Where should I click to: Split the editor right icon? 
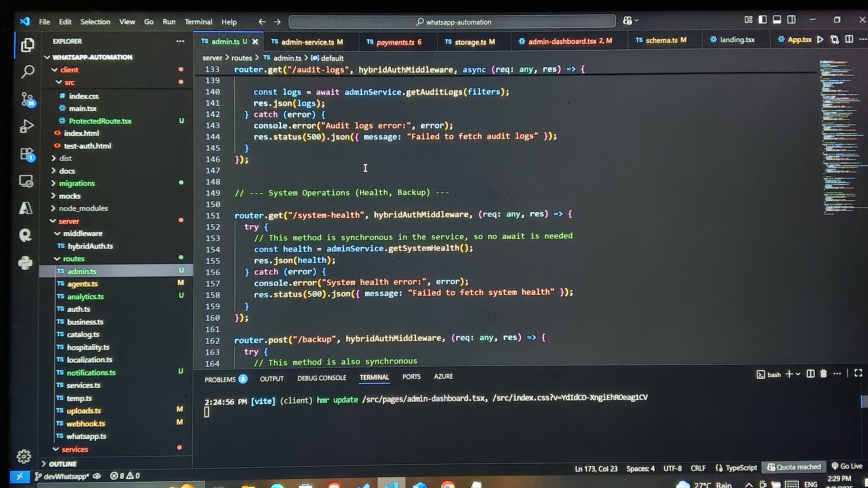tap(849, 39)
